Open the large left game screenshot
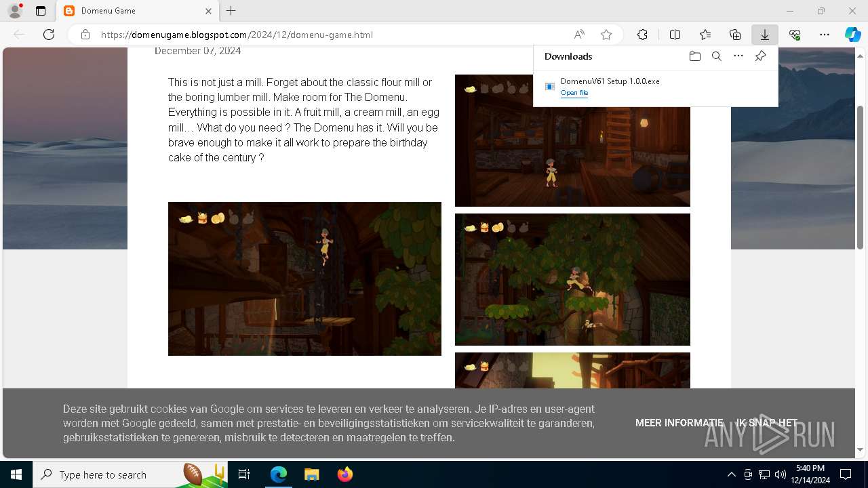 (x=304, y=279)
